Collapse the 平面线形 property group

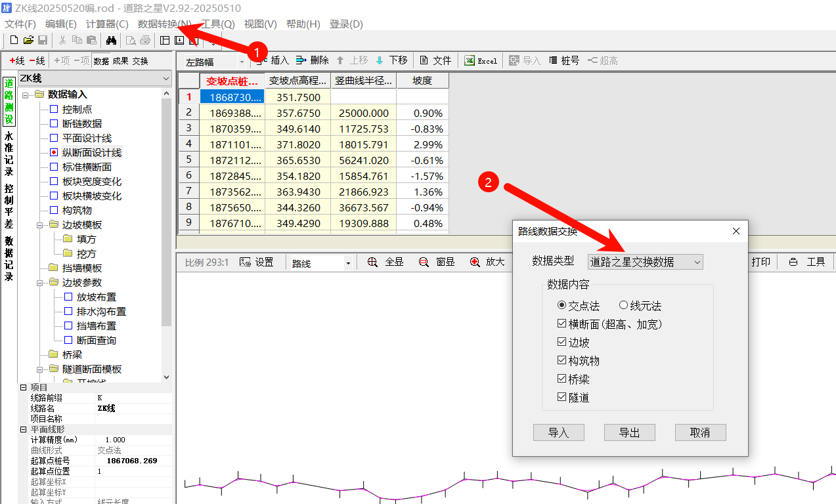(x=24, y=430)
